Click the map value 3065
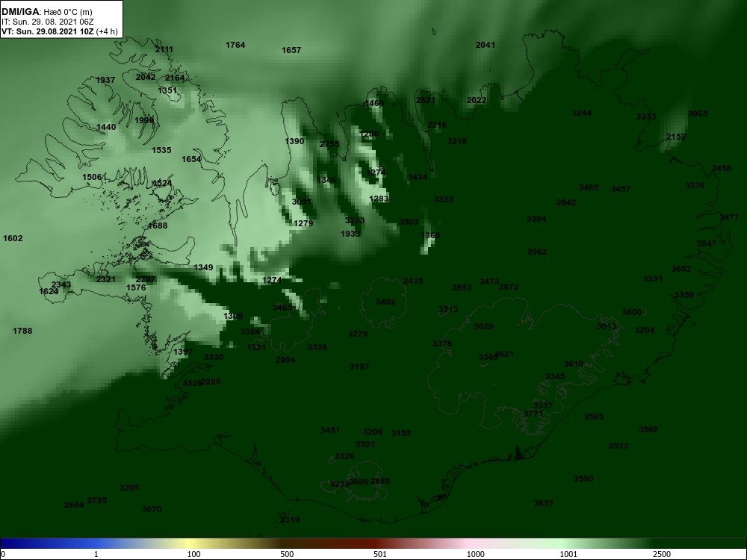The width and height of the screenshot is (747, 560). point(698,113)
